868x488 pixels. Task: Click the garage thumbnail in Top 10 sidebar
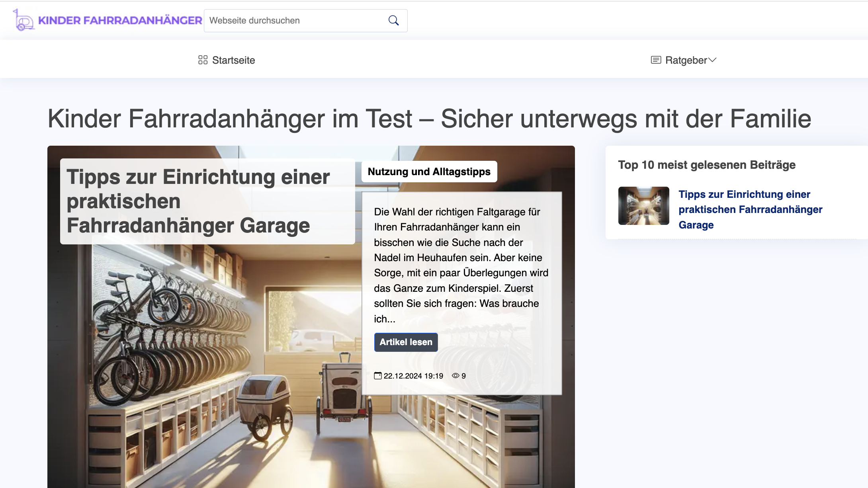click(x=643, y=206)
